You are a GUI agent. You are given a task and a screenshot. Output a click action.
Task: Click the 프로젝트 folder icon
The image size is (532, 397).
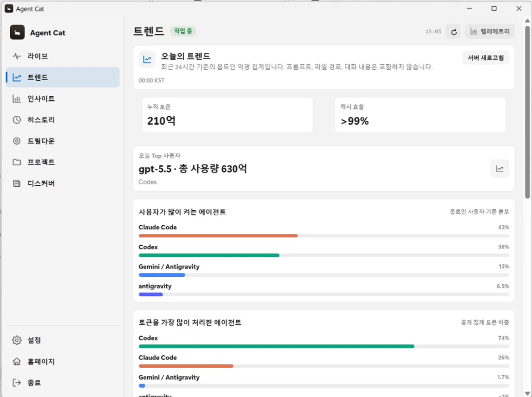[17, 162]
